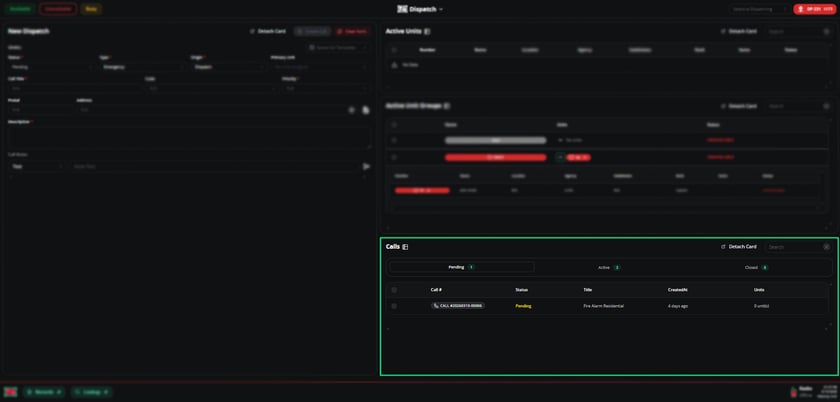Screen dimensions: 840x402
Task: Click Detach Card in the New Dispatch panel
Action: 268,32
